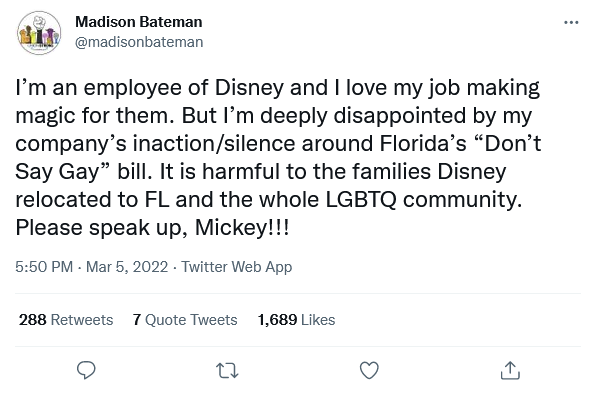
Task: Like the tweet with the heart icon
Action: pos(369,370)
